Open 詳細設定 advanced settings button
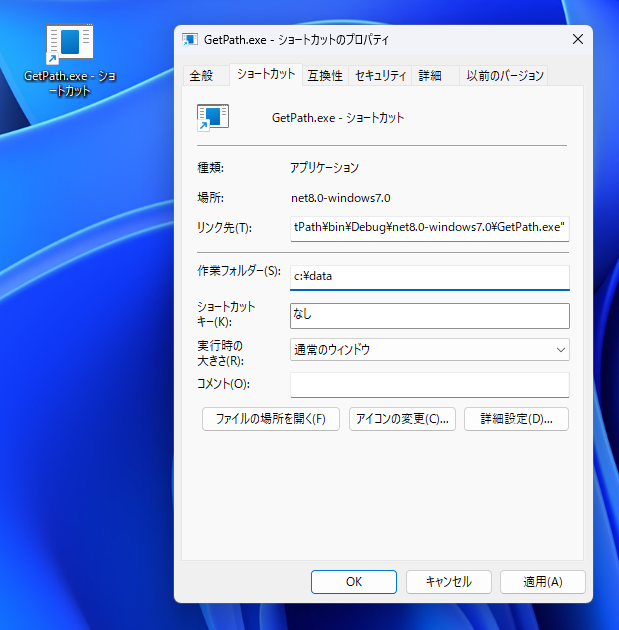Image resolution: width=619 pixels, height=630 pixels. 516,419
